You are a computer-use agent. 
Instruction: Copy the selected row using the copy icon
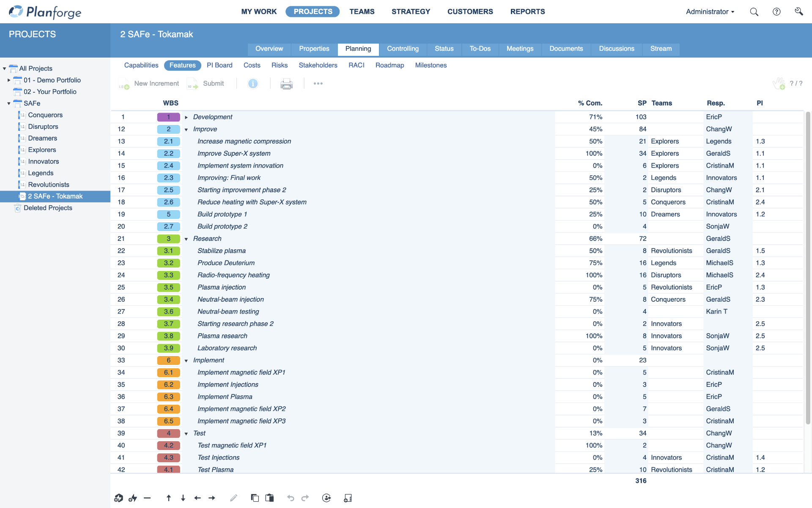click(x=255, y=498)
